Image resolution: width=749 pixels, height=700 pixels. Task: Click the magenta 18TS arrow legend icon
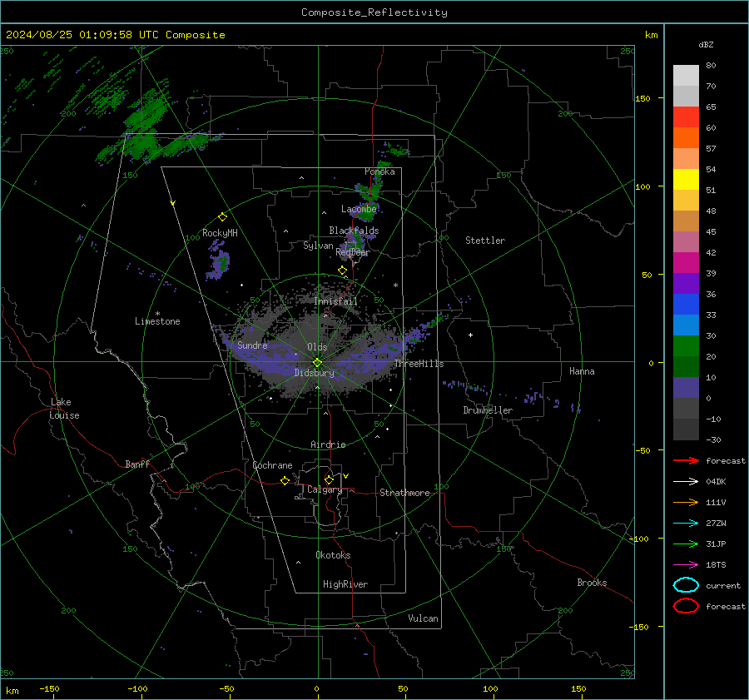(686, 565)
